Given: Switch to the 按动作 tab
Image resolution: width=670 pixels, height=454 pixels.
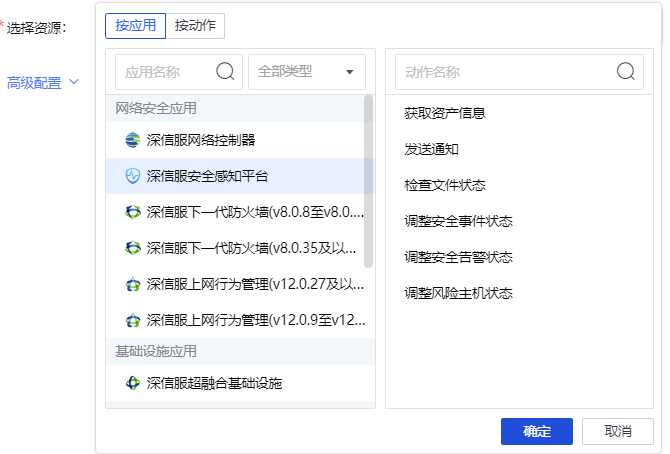Looking at the screenshot, I should 195,26.
